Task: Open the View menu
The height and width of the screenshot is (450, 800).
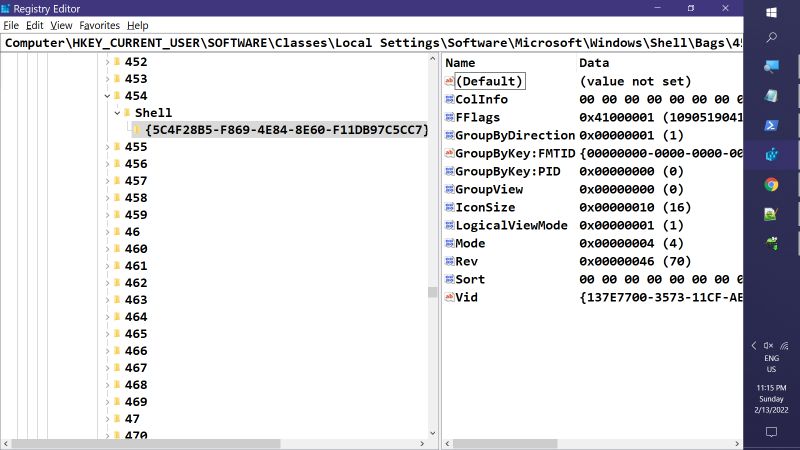Action: [61, 26]
